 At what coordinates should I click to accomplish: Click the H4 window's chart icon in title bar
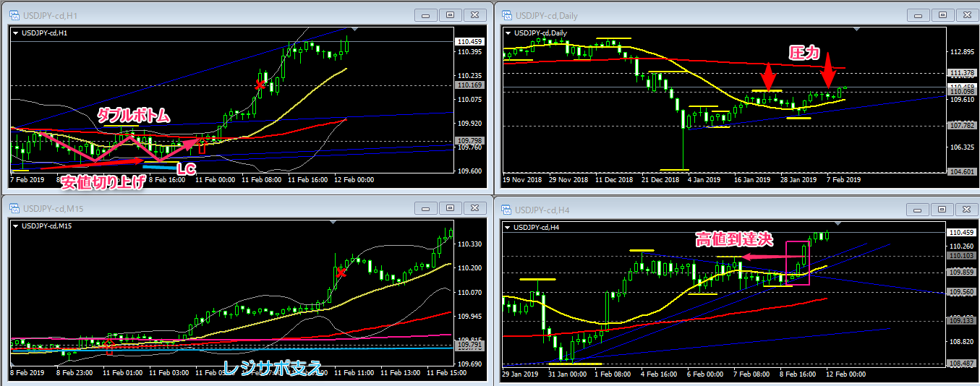pos(507,210)
